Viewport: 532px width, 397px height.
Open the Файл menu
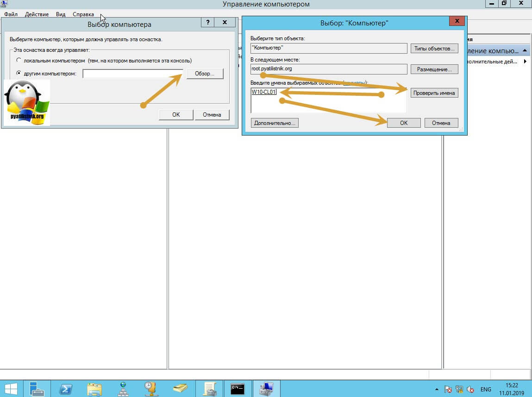click(x=11, y=14)
